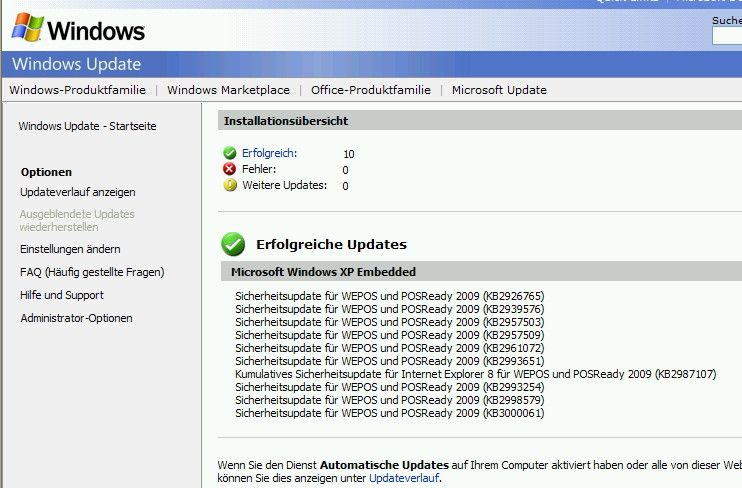This screenshot has width=742, height=488.
Task: Select the update entry KB3000061
Action: click(389, 413)
